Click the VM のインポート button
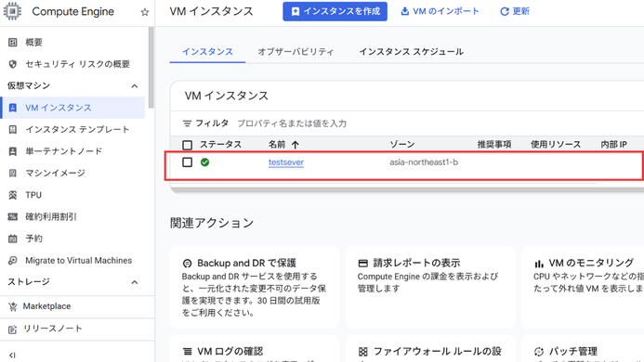 (440, 11)
